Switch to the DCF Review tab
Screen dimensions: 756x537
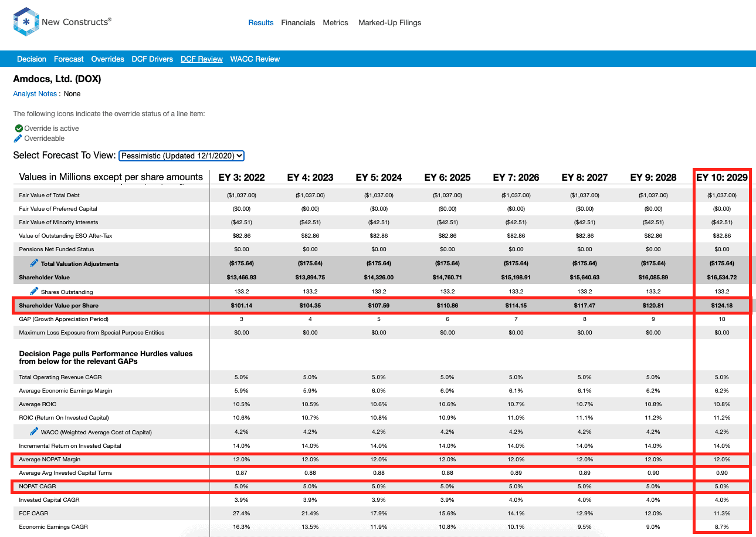[202, 59]
